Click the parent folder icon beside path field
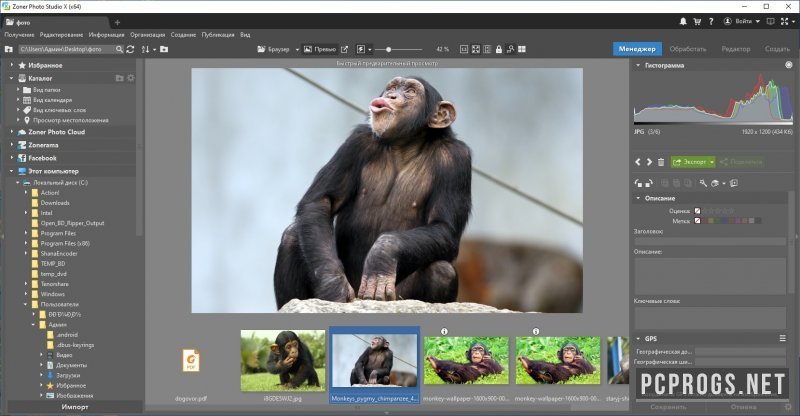 pyautogui.click(x=8, y=50)
